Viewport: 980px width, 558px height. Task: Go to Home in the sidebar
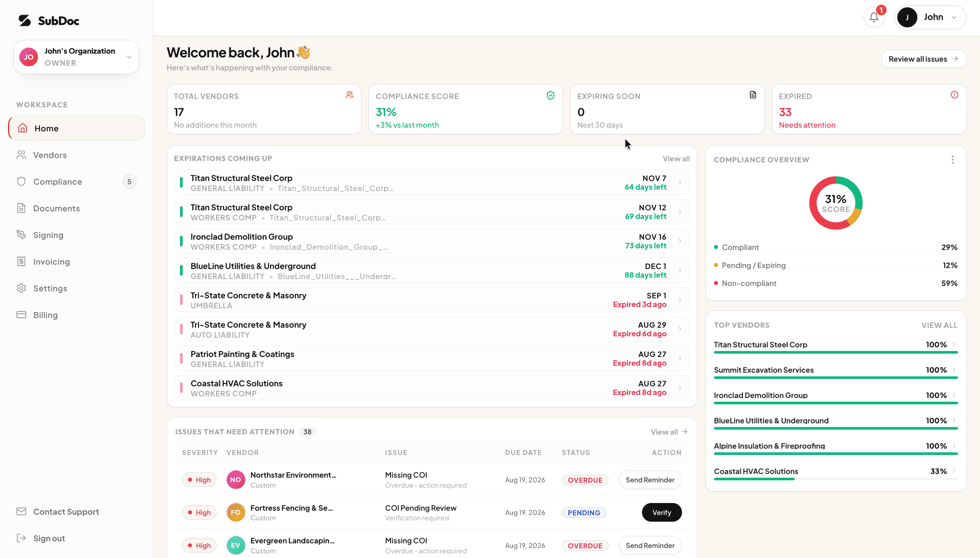(76, 128)
